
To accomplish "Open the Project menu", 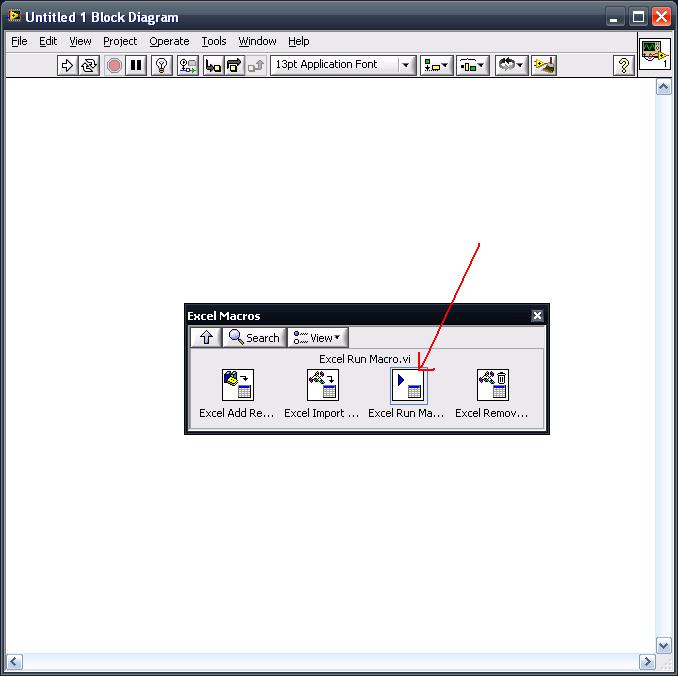I will [x=120, y=41].
